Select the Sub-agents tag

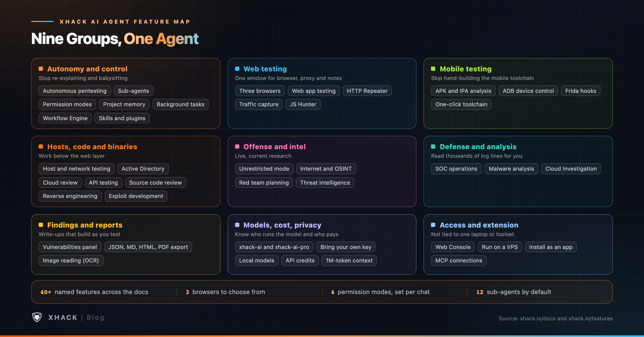(x=133, y=91)
